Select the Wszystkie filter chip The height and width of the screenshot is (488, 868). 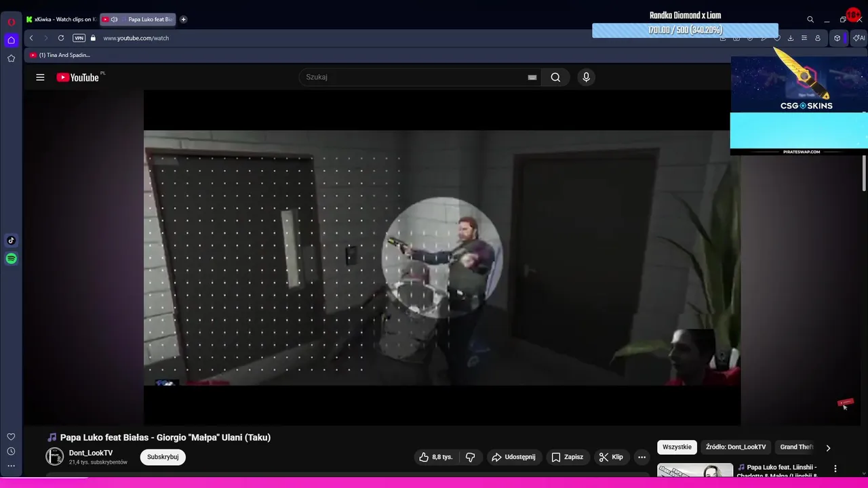point(677,447)
